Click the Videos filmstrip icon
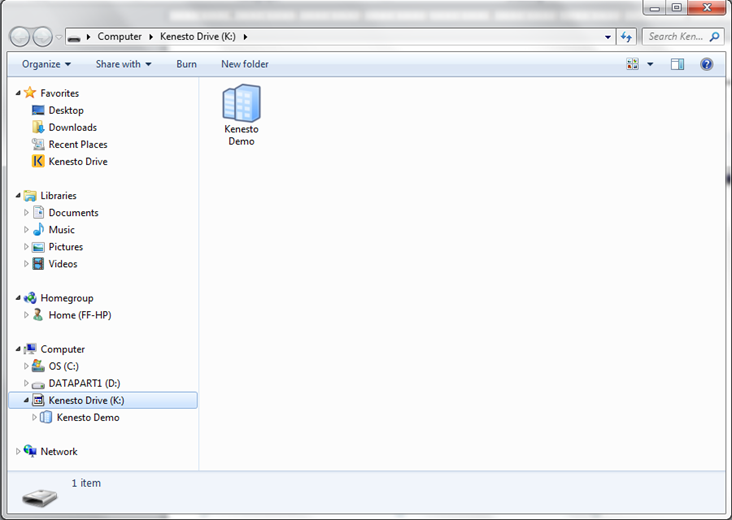This screenshot has width=732, height=520. pyautogui.click(x=38, y=264)
